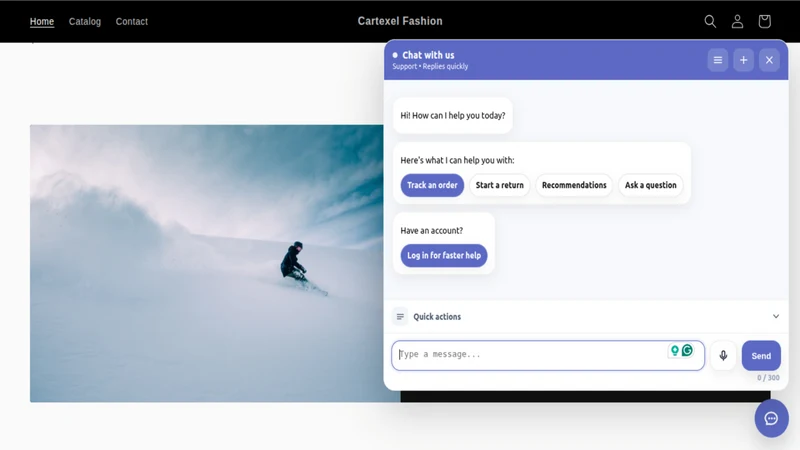Click the Cartexel Fashion store title
The height and width of the screenshot is (450, 800).
(x=400, y=21)
